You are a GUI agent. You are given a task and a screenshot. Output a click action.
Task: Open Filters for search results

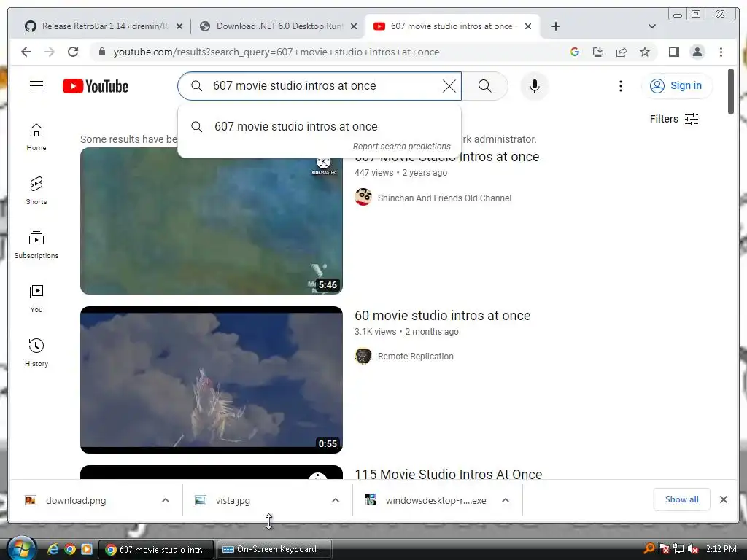(674, 119)
